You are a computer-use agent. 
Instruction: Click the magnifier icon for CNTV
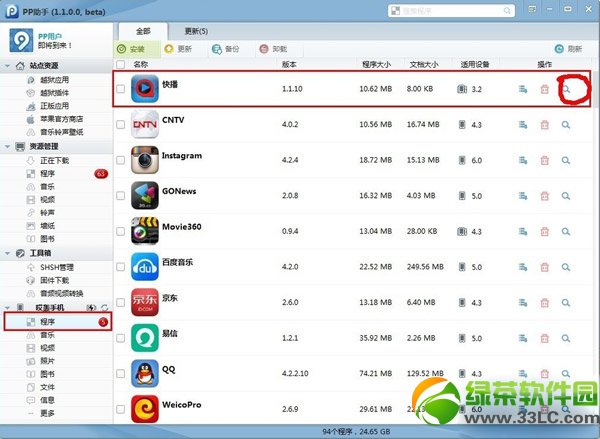click(566, 125)
